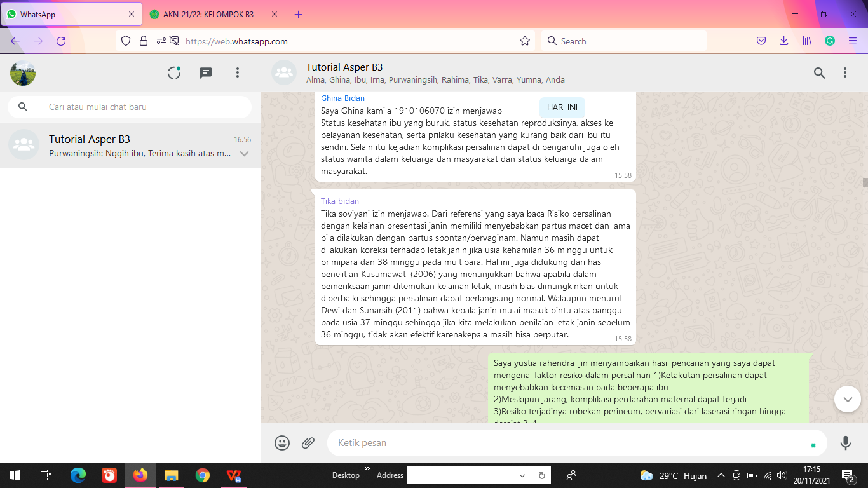Screen dimensions: 868x488
Task: Open Firefox downloads panel
Action: pos(784,41)
